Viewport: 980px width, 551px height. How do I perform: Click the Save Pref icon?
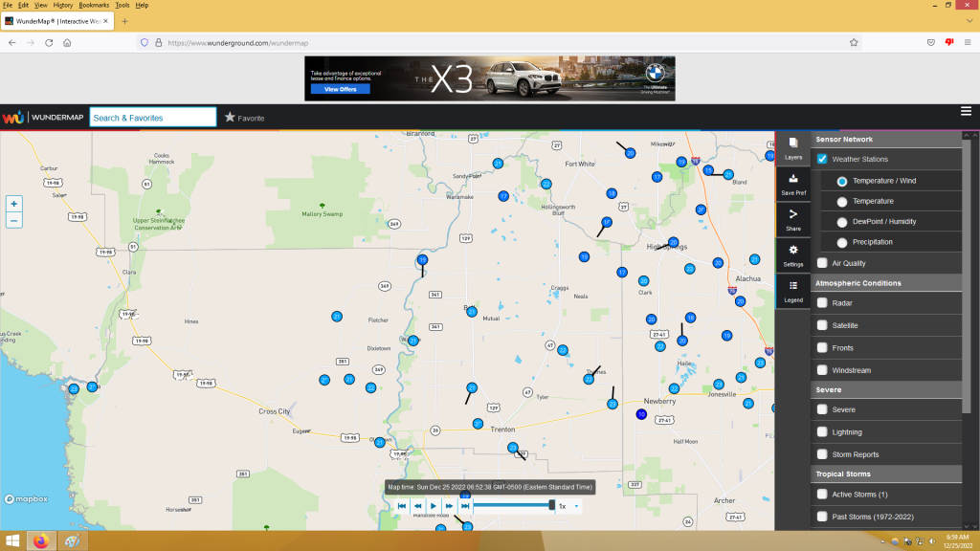tap(792, 182)
